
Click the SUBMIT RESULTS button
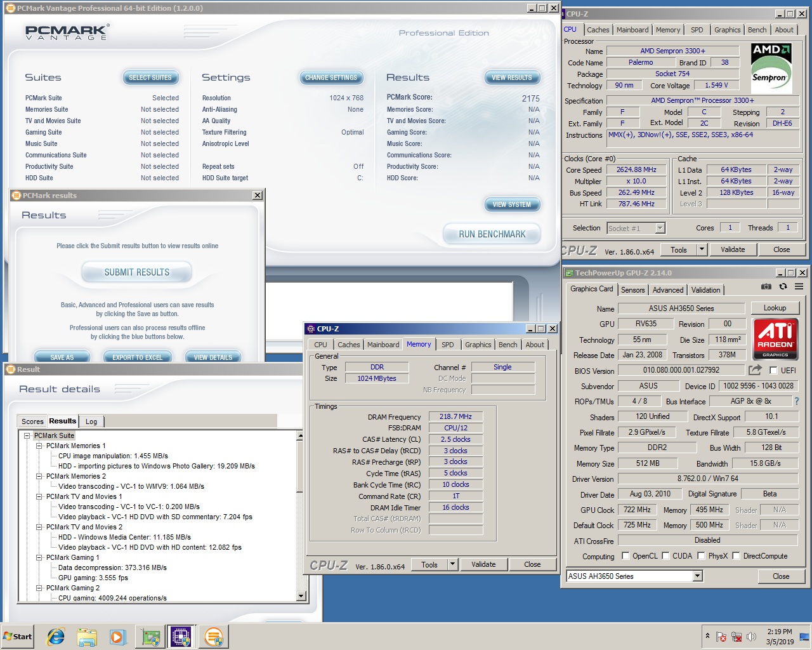(x=137, y=272)
